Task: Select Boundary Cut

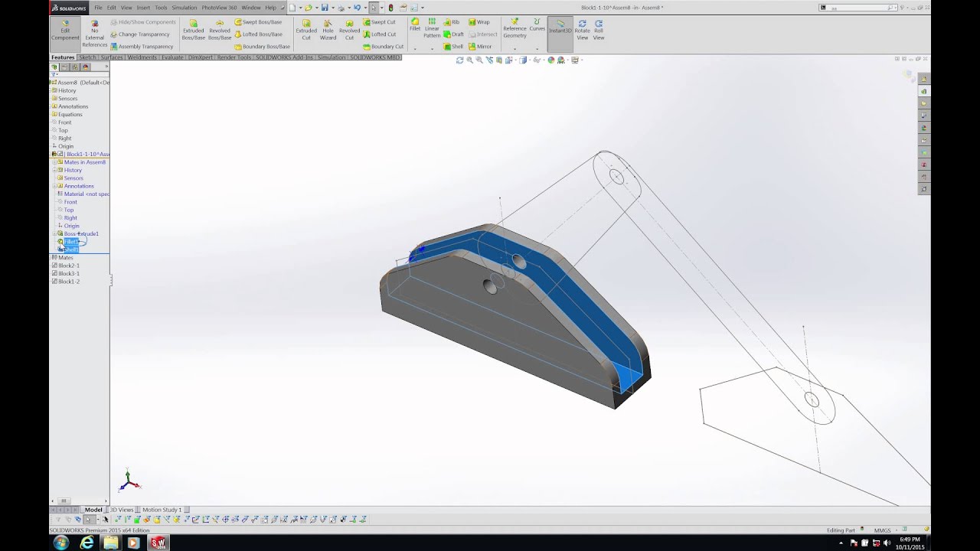Action: [383, 47]
